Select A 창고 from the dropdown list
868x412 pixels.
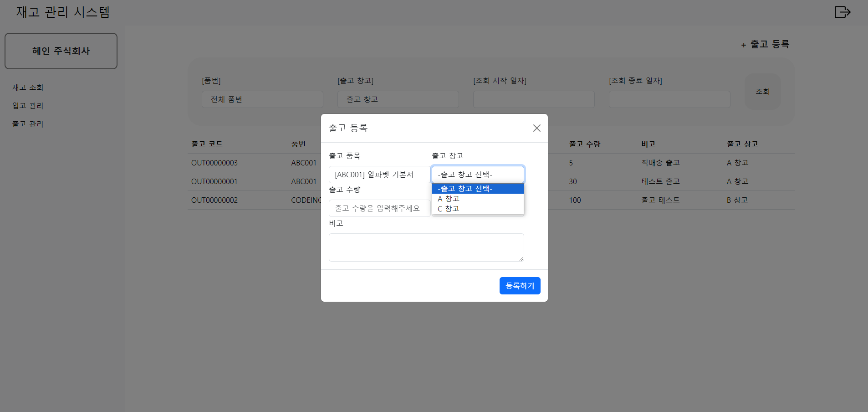click(x=478, y=199)
